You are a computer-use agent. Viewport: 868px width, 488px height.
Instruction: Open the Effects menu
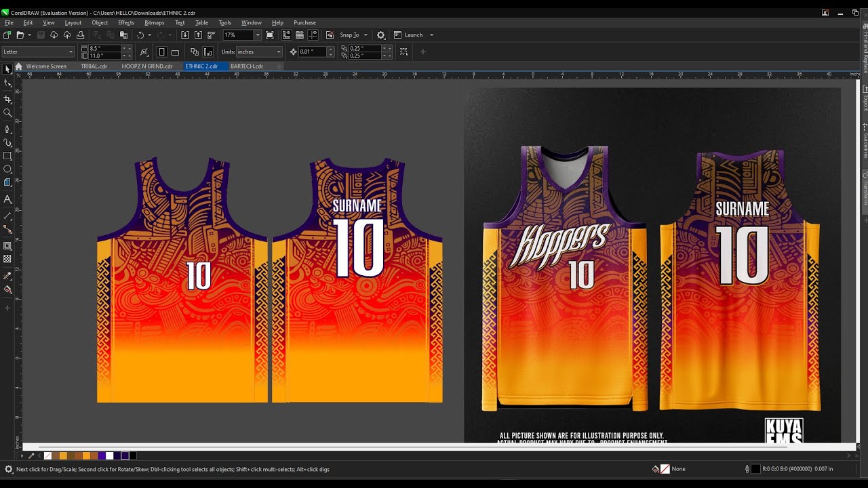click(126, 22)
